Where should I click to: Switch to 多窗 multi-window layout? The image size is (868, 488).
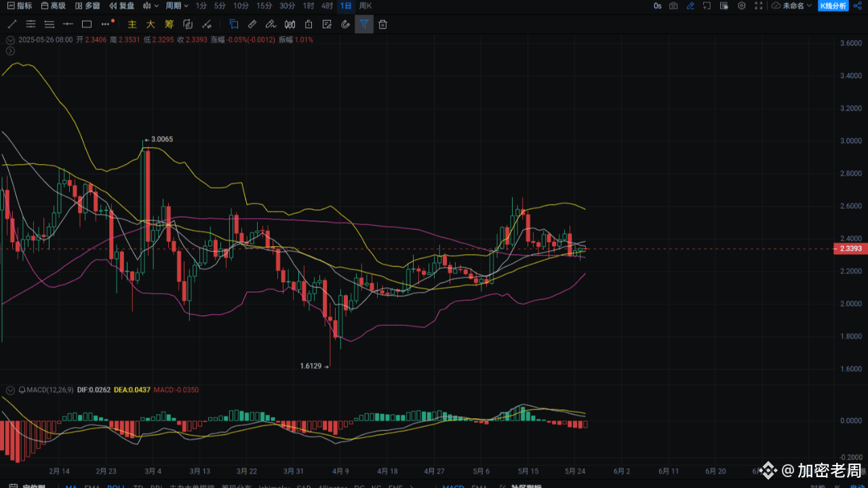pos(87,5)
